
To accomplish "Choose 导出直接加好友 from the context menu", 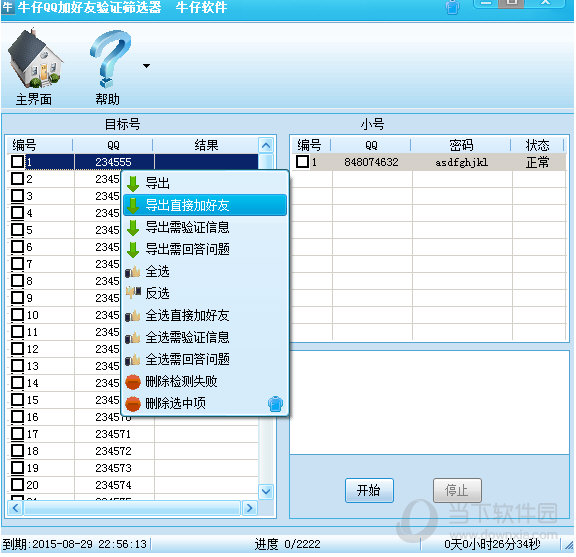I will point(205,205).
